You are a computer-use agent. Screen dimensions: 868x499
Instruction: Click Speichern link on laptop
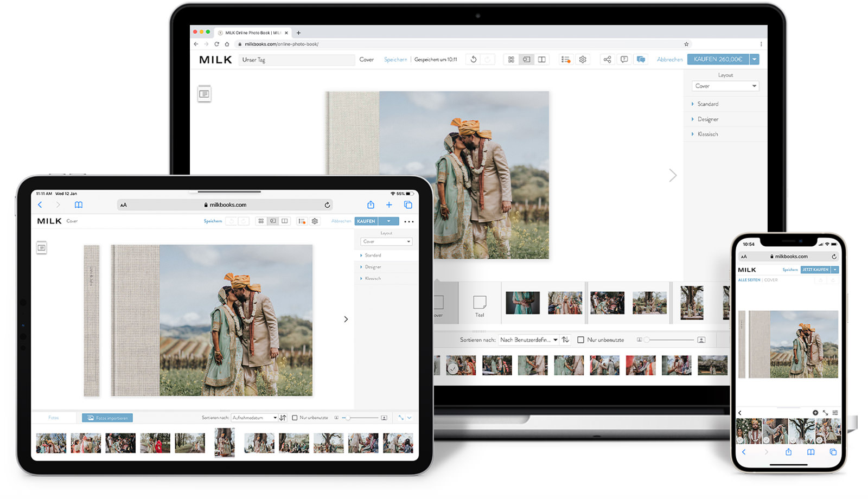[395, 60]
